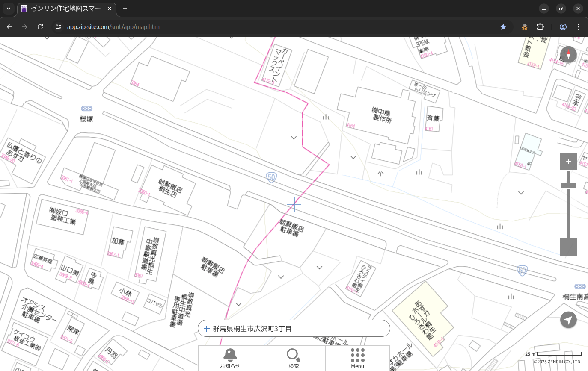Click the compass north indicator
The height and width of the screenshot is (371, 588).
[568, 55]
